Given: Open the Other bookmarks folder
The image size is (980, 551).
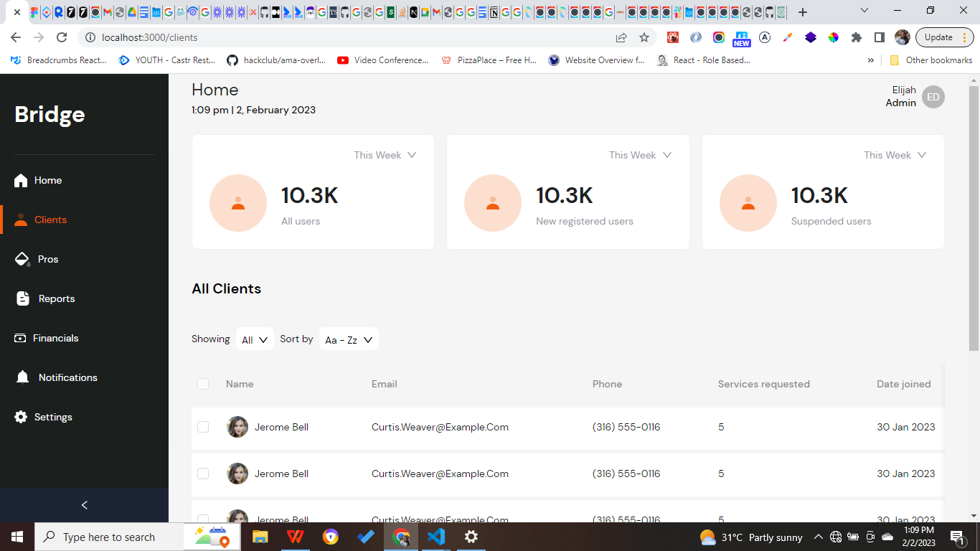Looking at the screenshot, I should (931, 60).
